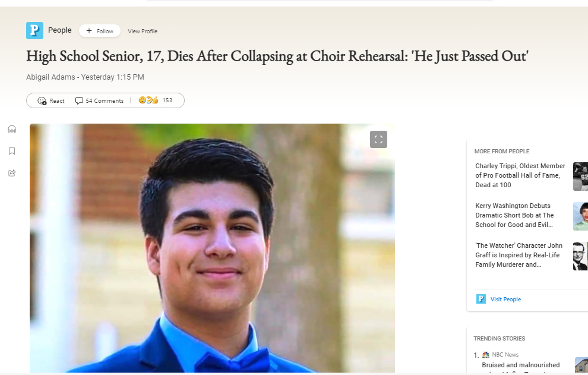Expand article image to fullscreen
The image size is (588, 375).
pyautogui.click(x=378, y=139)
